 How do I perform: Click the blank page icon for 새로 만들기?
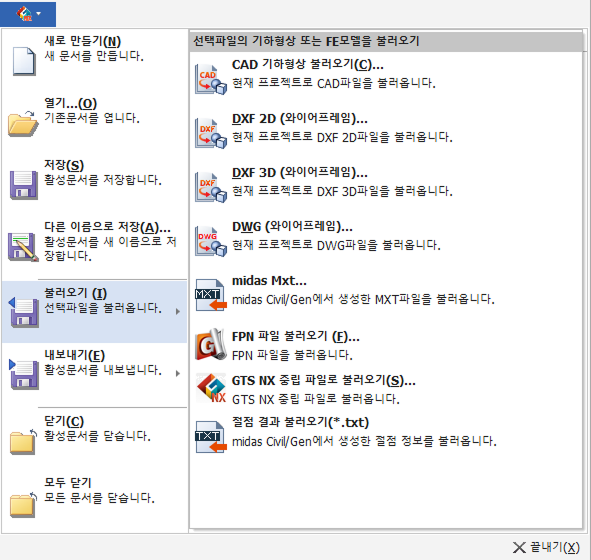(24, 61)
